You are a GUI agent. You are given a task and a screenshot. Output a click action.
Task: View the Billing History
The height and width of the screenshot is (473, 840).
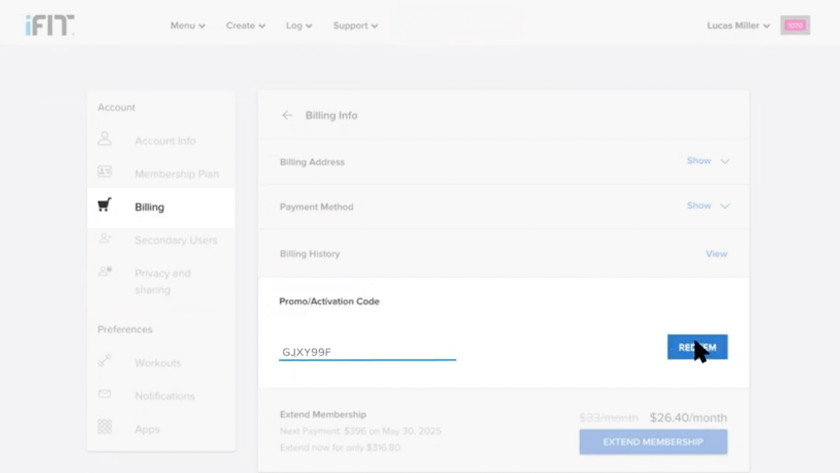[x=716, y=254]
